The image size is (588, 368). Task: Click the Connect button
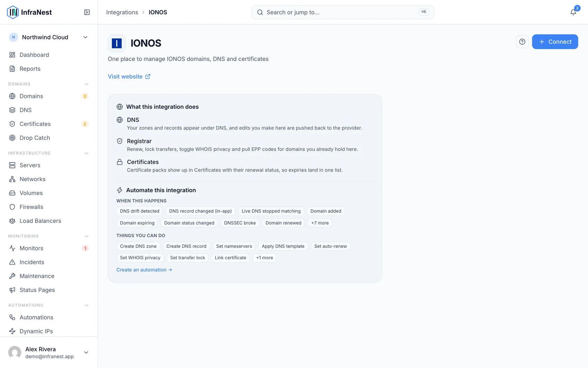click(555, 42)
